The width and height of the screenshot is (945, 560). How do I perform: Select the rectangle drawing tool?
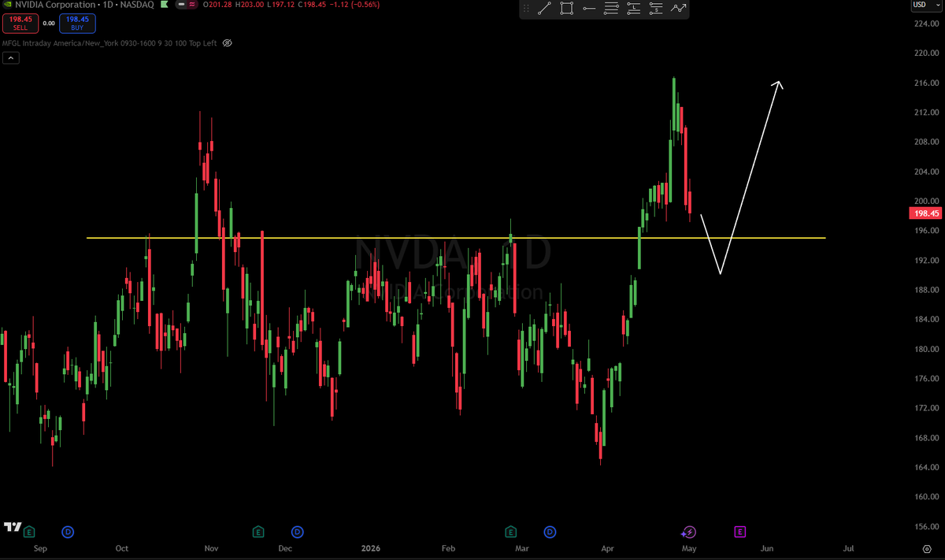pyautogui.click(x=566, y=9)
